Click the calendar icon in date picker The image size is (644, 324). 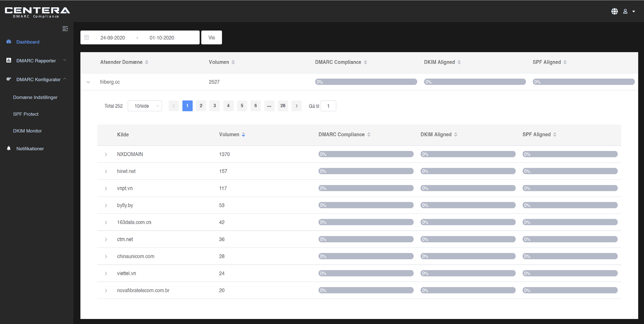[x=87, y=38]
